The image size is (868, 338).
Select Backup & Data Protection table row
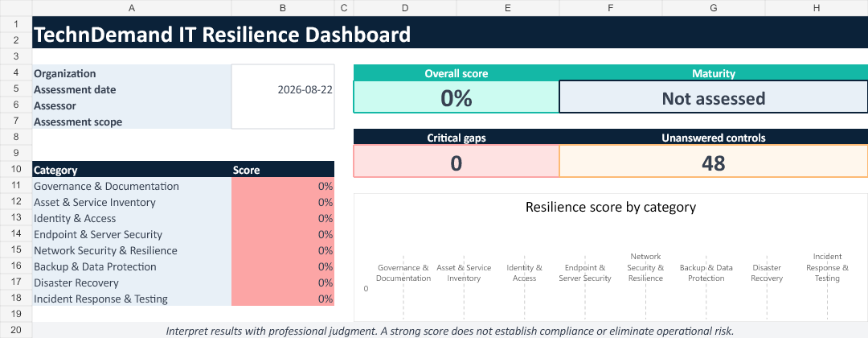click(x=183, y=266)
